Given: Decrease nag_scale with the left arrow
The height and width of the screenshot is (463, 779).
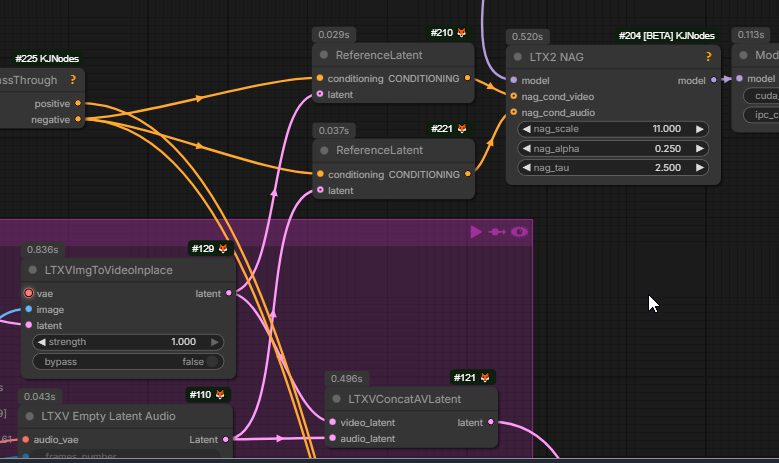Looking at the screenshot, I should click(527, 129).
